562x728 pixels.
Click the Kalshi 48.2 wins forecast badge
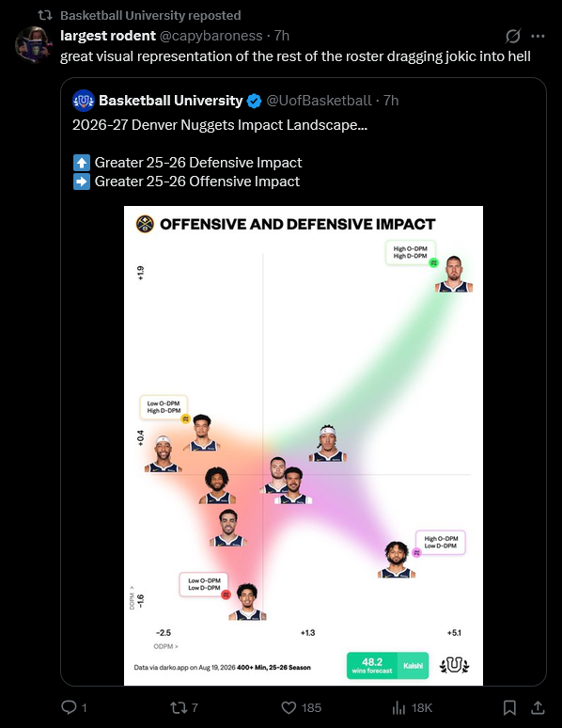(387, 666)
